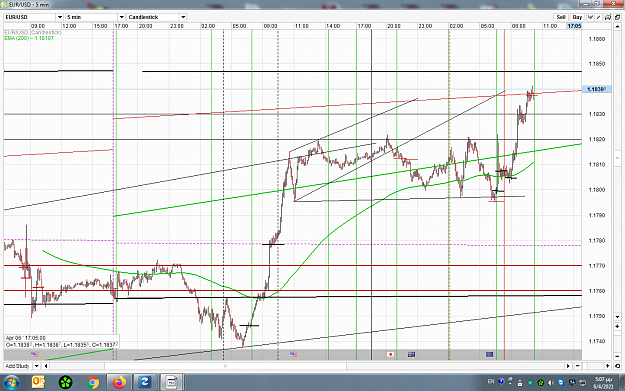Click the Sell button
The image size is (625, 391).
pyautogui.click(x=561, y=17)
